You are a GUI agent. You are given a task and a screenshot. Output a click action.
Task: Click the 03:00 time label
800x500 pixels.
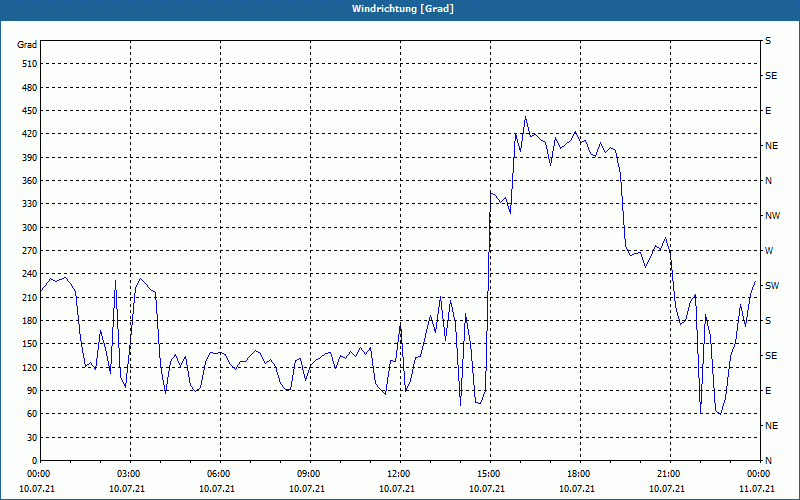[x=127, y=474]
